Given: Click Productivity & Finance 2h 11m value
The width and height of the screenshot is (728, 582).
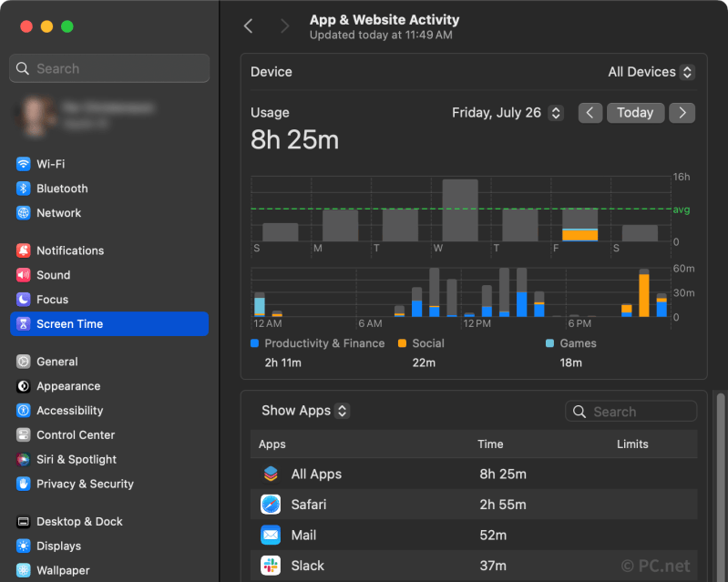Looking at the screenshot, I should point(282,362).
